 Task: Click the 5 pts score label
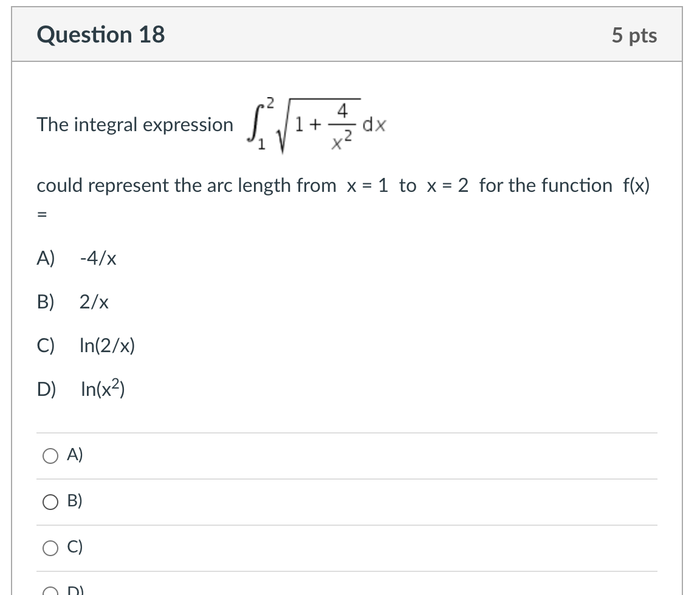(x=634, y=36)
